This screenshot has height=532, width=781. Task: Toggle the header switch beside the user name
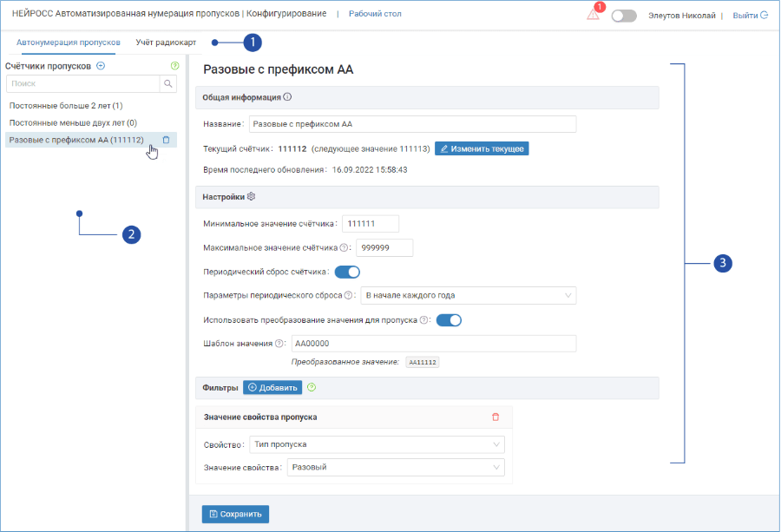pos(624,16)
